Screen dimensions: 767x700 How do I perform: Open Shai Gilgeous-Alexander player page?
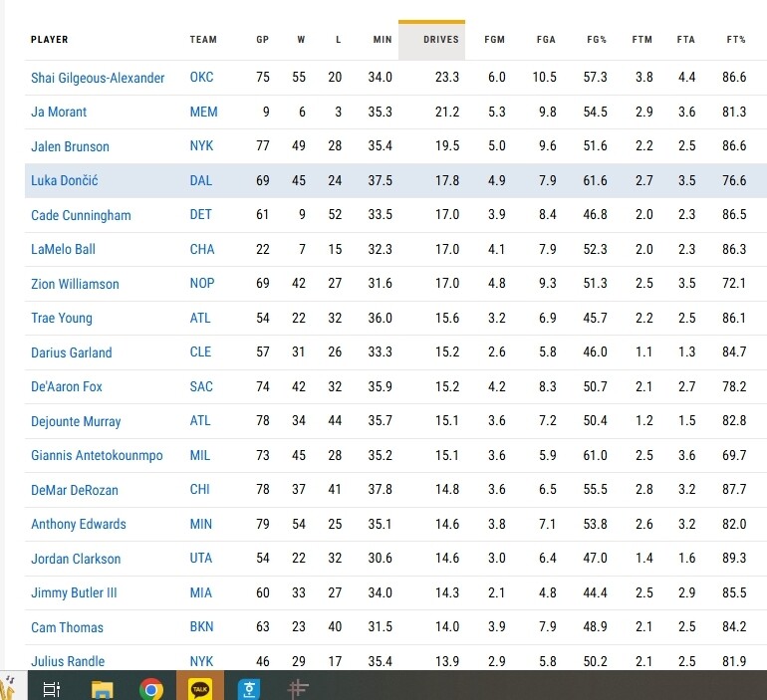coord(98,78)
